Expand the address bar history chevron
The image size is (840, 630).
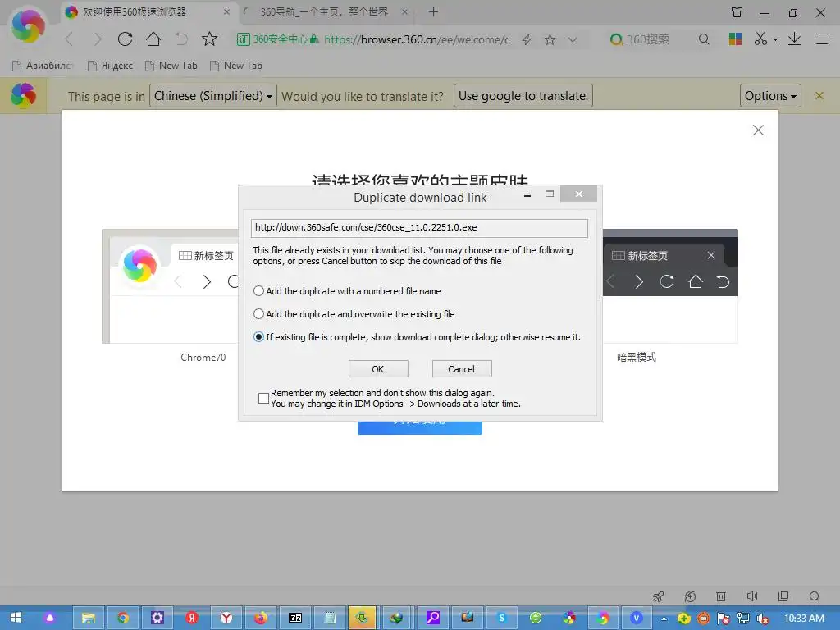click(573, 39)
